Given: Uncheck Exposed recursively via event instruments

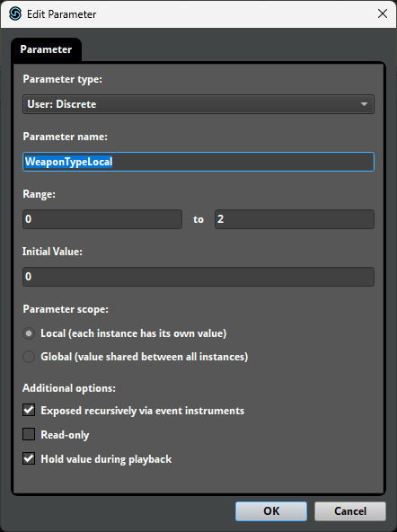Looking at the screenshot, I should [29, 410].
